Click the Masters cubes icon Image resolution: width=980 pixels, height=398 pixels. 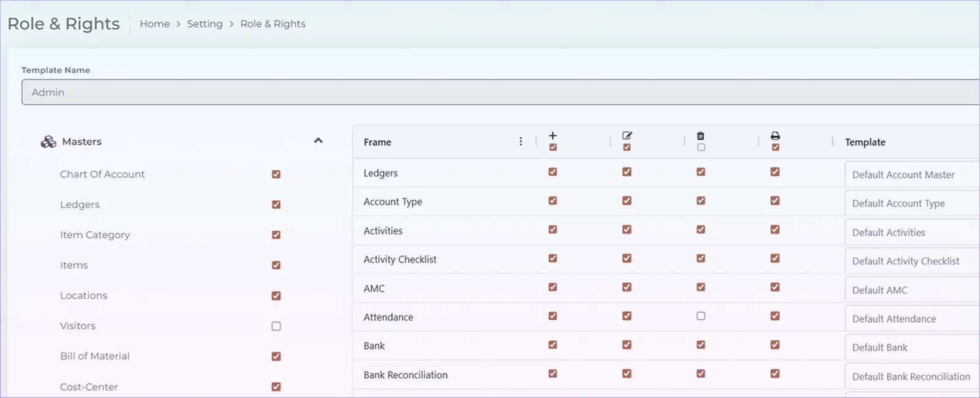pyautogui.click(x=48, y=142)
